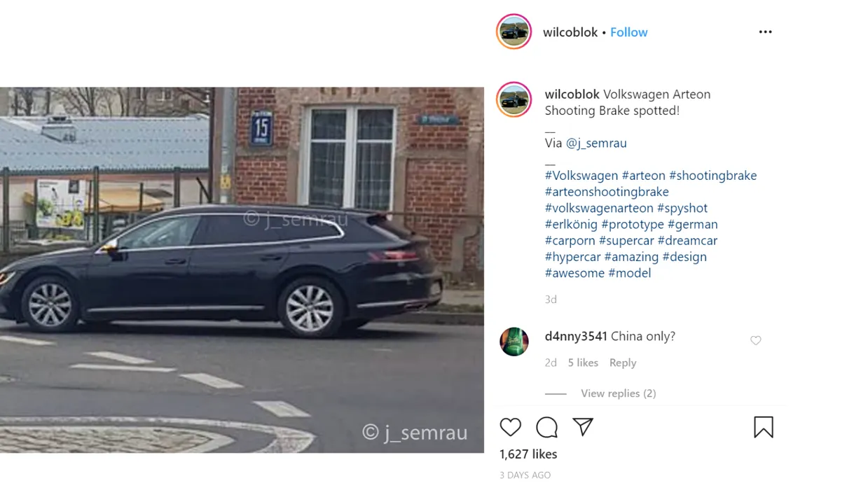Click the Volkswagen Arteon car photo
Image resolution: width=868 pixels, height=490 pixels.
(242, 270)
